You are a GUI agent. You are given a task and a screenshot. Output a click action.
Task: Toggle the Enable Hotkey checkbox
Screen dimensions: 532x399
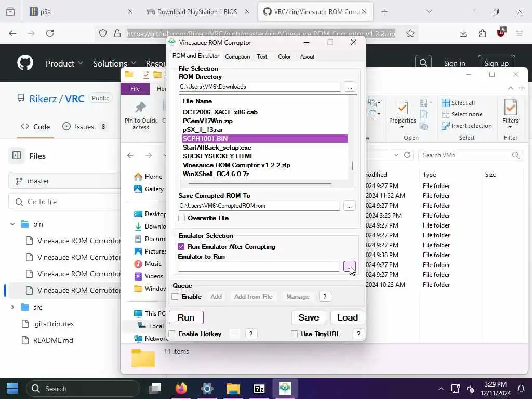172,334
